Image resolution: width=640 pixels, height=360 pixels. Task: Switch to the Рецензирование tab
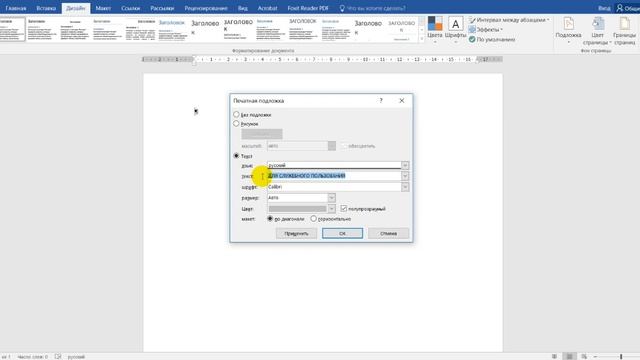(x=206, y=8)
